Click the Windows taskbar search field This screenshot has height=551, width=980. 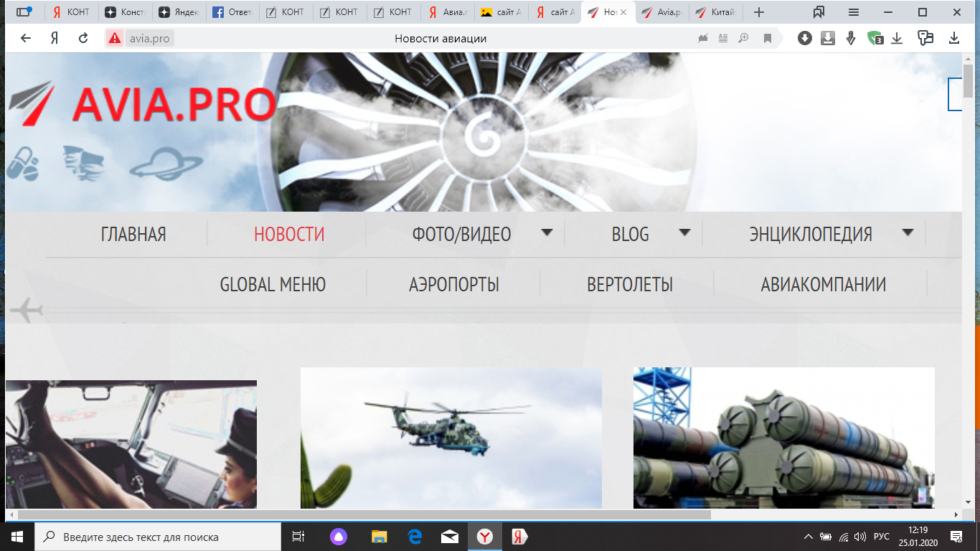tap(158, 537)
